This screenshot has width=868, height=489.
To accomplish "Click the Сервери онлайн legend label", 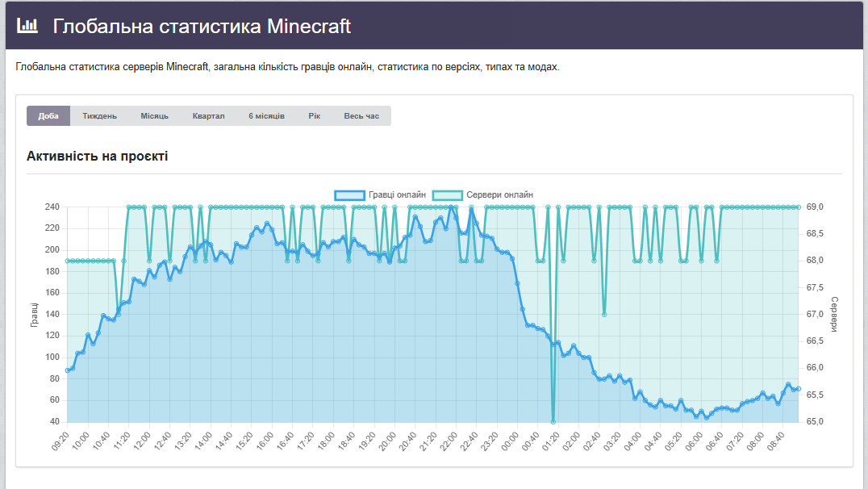I will click(500, 195).
